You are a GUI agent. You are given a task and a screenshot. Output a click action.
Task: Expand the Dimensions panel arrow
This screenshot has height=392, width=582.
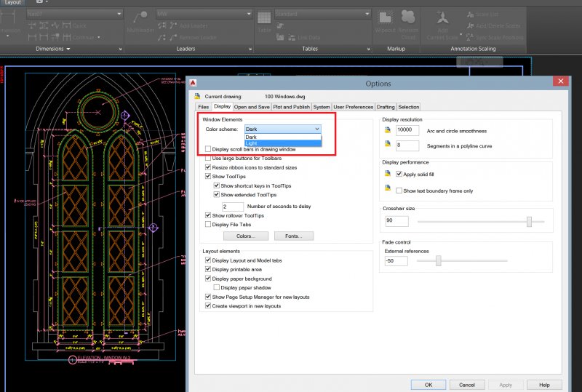coord(68,49)
